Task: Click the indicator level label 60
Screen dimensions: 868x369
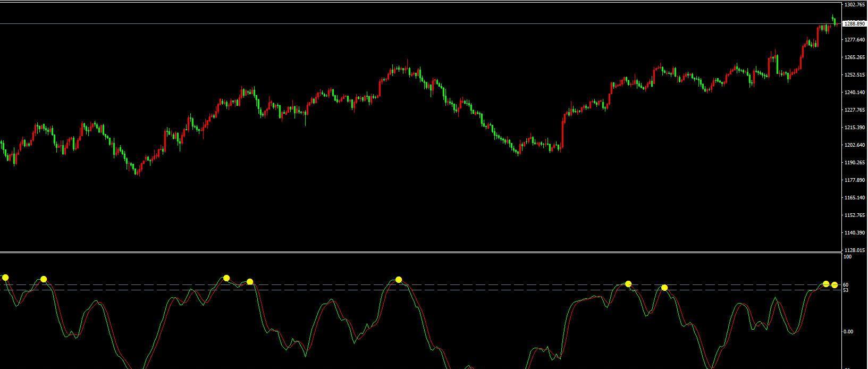Action: tap(846, 285)
